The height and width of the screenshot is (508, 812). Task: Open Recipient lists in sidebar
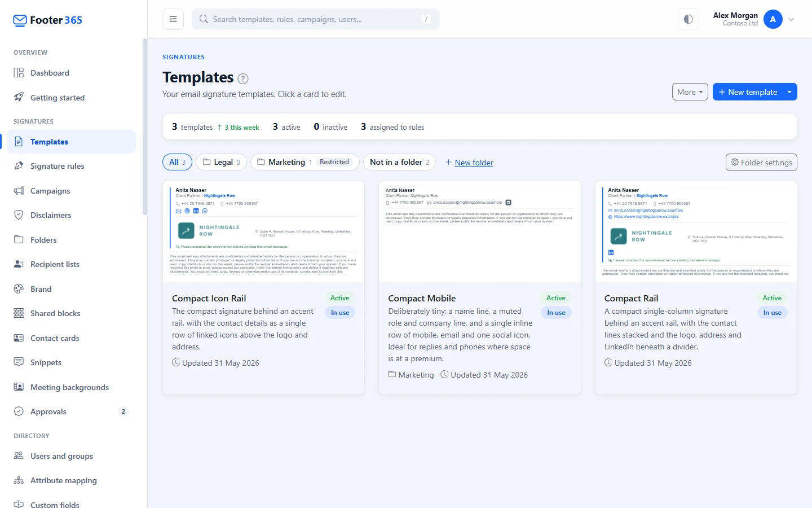[x=70, y=264]
